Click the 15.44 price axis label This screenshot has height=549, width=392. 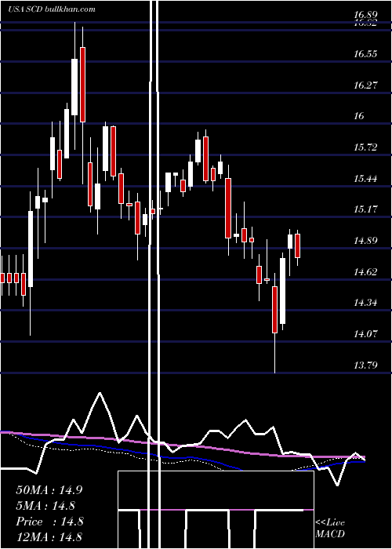click(365, 179)
